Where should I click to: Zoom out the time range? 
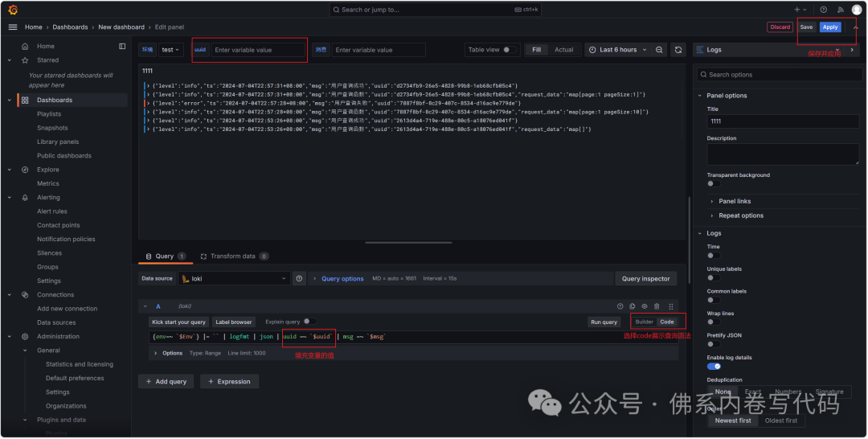point(659,50)
